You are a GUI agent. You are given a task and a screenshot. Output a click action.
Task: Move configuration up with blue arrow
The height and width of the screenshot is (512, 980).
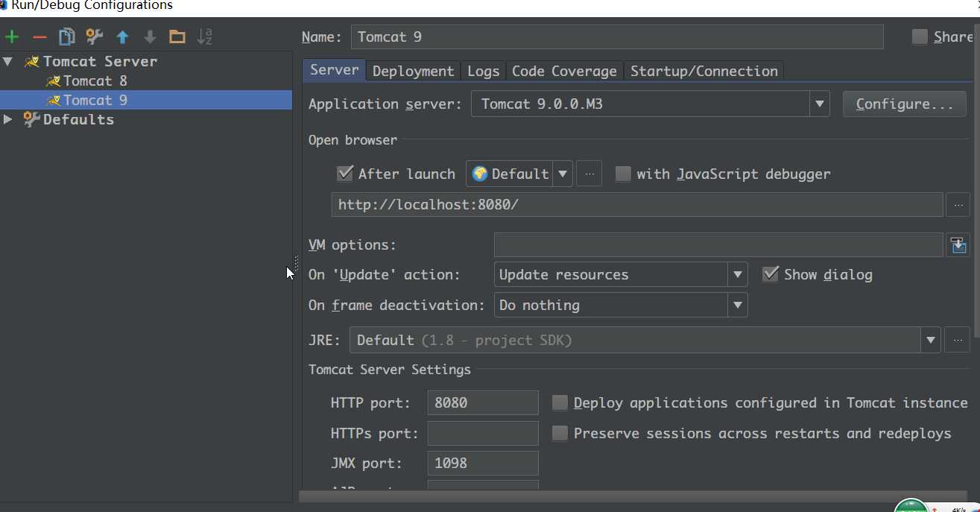[122, 37]
